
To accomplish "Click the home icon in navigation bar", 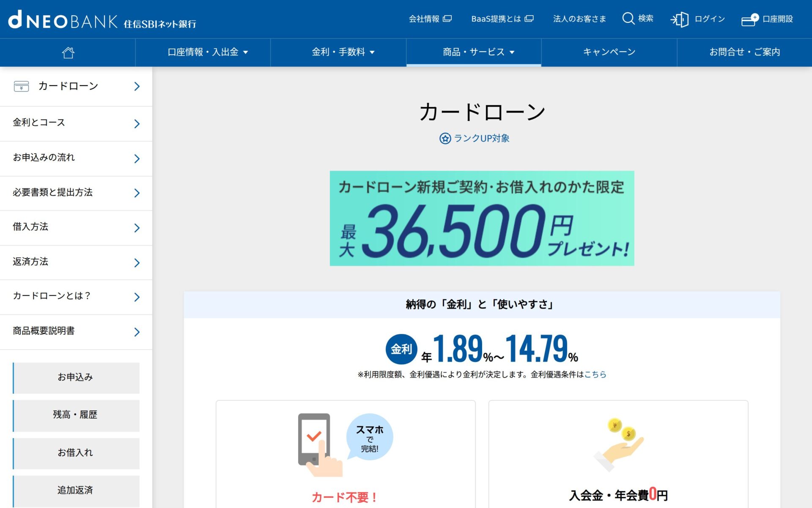I will pos(68,52).
